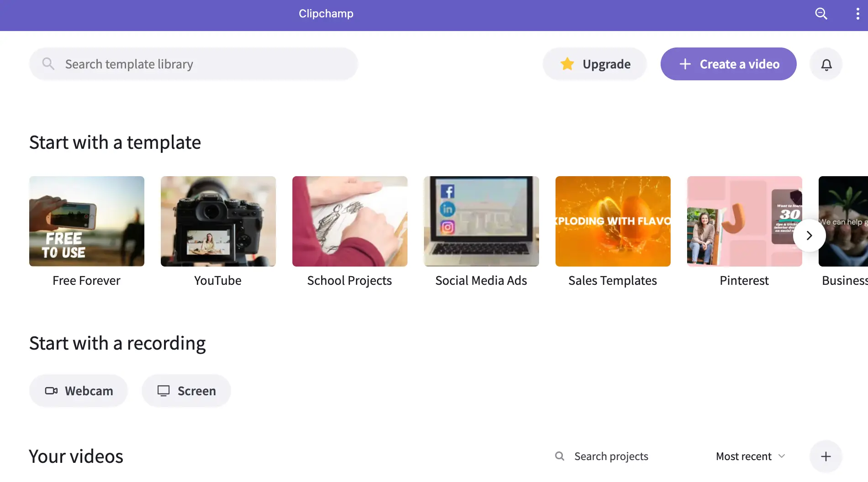
Task: Start a Webcam recording
Action: 79,391
